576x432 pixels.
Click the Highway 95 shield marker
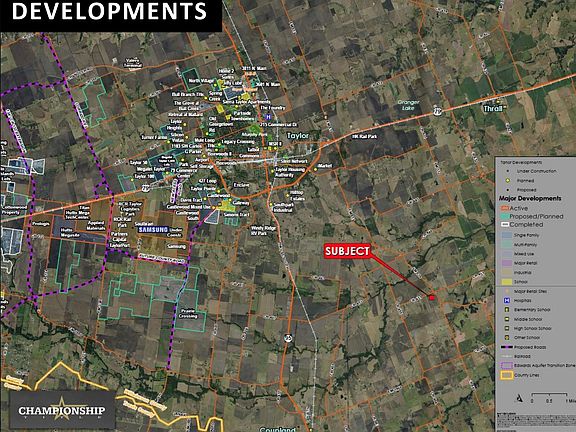pyautogui.click(x=289, y=338)
